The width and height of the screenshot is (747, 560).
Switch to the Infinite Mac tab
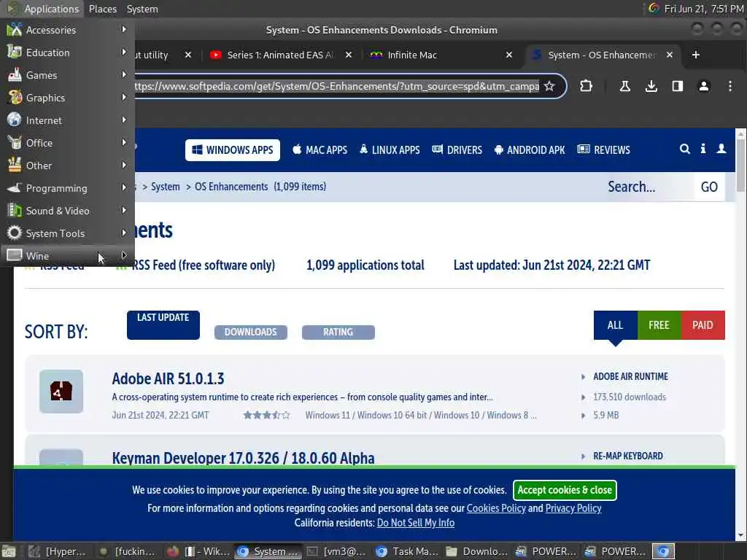[438, 55]
